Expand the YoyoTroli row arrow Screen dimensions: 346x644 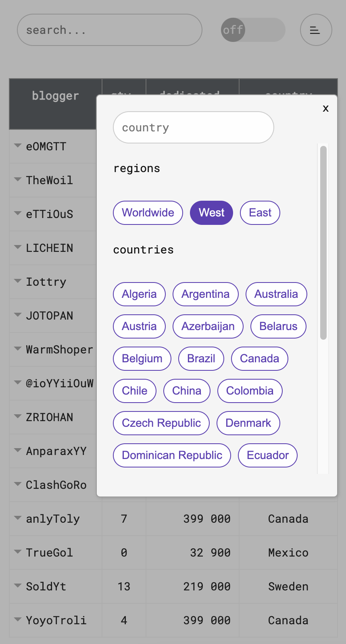18,620
